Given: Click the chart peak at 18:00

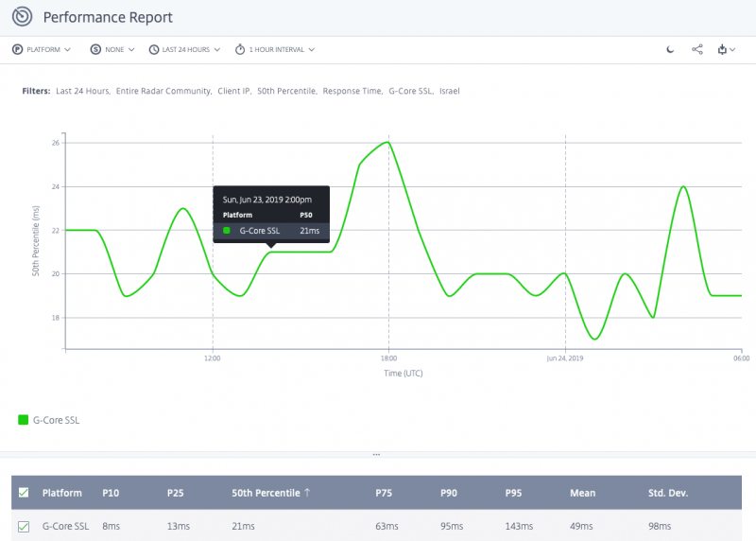Looking at the screenshot, I should click(388, 143).
